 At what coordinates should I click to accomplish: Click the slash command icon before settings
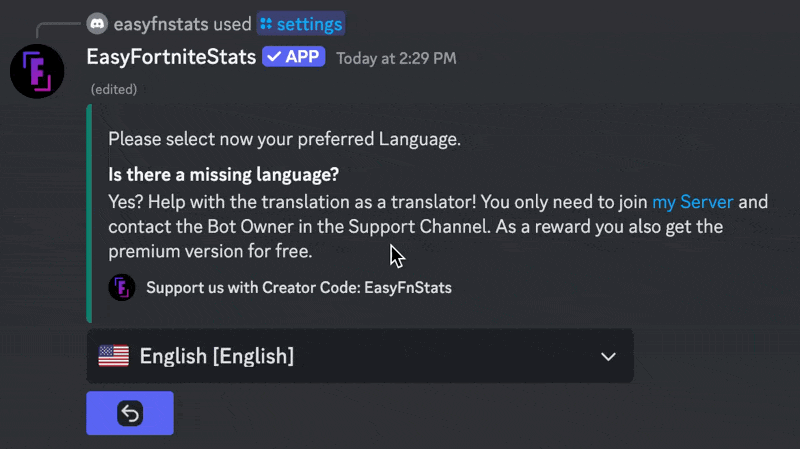(x=265, y=23)
